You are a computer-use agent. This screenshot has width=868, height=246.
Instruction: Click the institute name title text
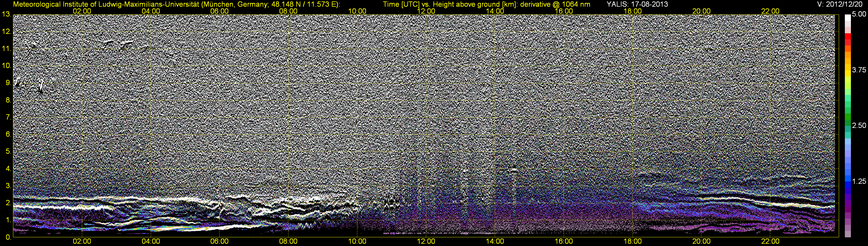[176, 4]
